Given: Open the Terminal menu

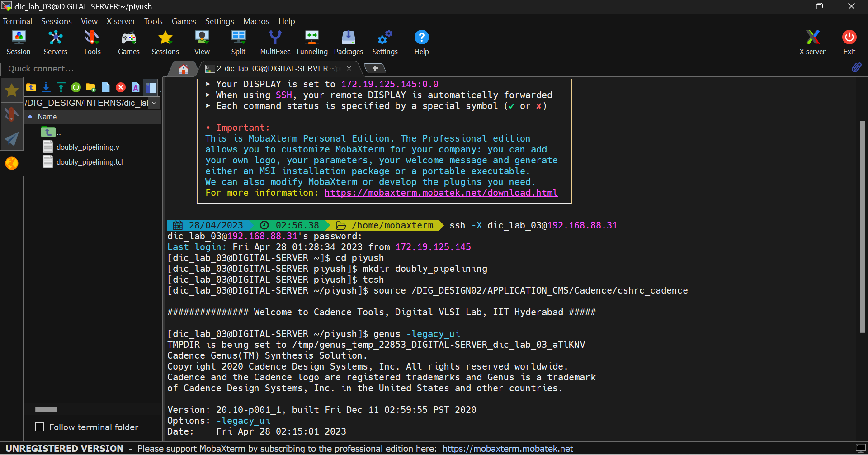Looking at the screenshot, I should (17, 21).
